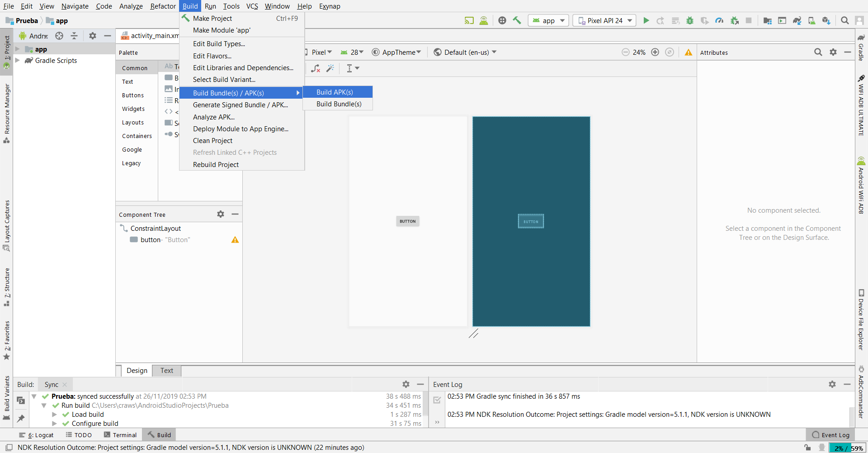Click the Android WiFi ADB toolbar icon

pos(484,20)
